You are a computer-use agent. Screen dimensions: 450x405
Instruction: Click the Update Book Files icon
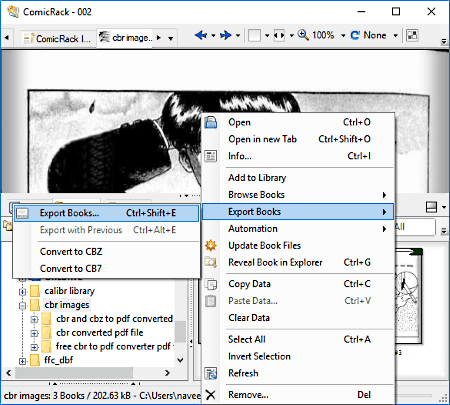[211, 246]
